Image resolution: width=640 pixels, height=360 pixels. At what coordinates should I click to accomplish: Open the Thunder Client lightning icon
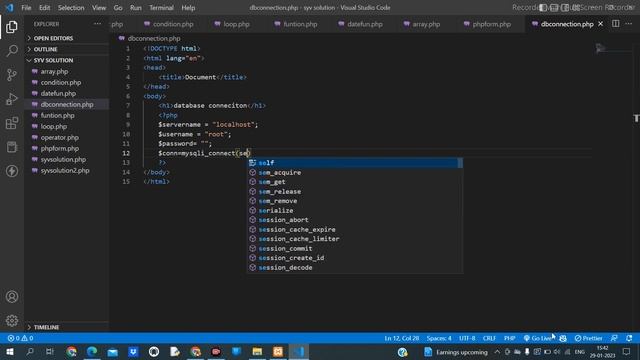12,171
